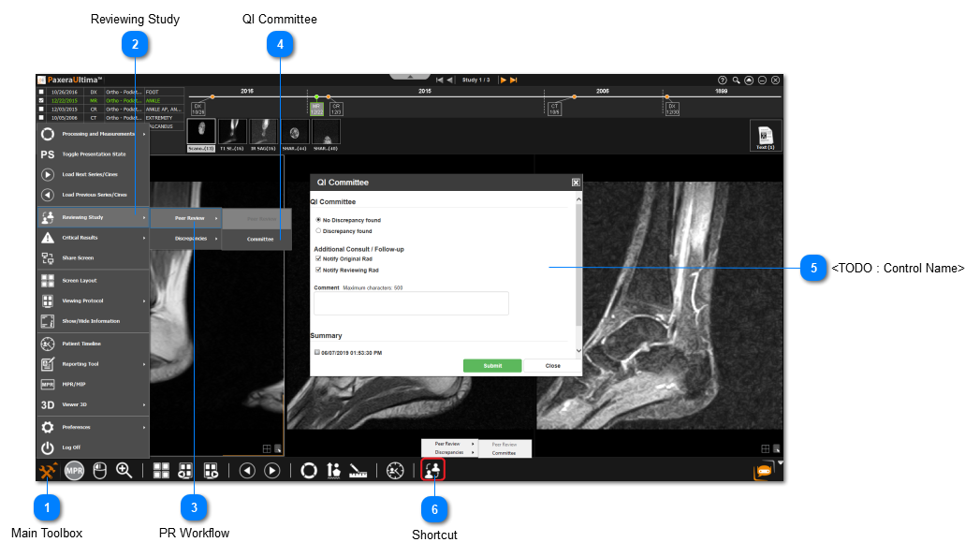Open layout with previous arrow icon
Image resolution: width=980 pixels, height=557 pixels.
pyautogui.click(x=185, y=471)
